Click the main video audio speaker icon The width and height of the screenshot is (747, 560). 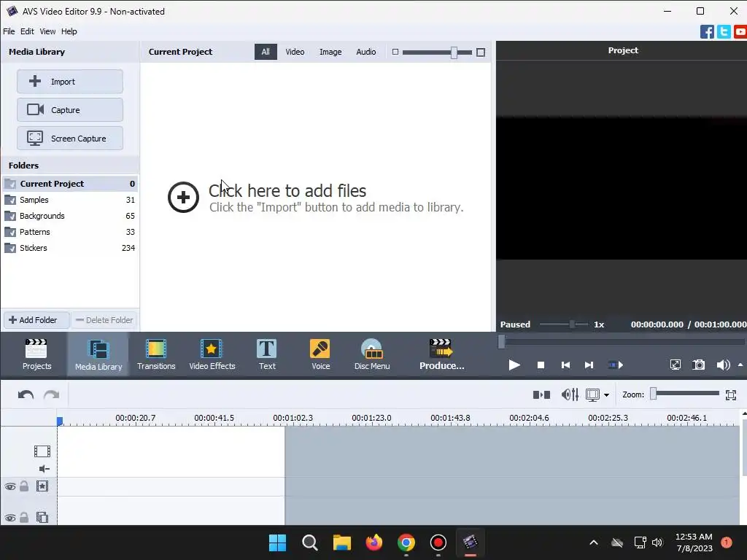pyautogui.click(x=44, y=469)
